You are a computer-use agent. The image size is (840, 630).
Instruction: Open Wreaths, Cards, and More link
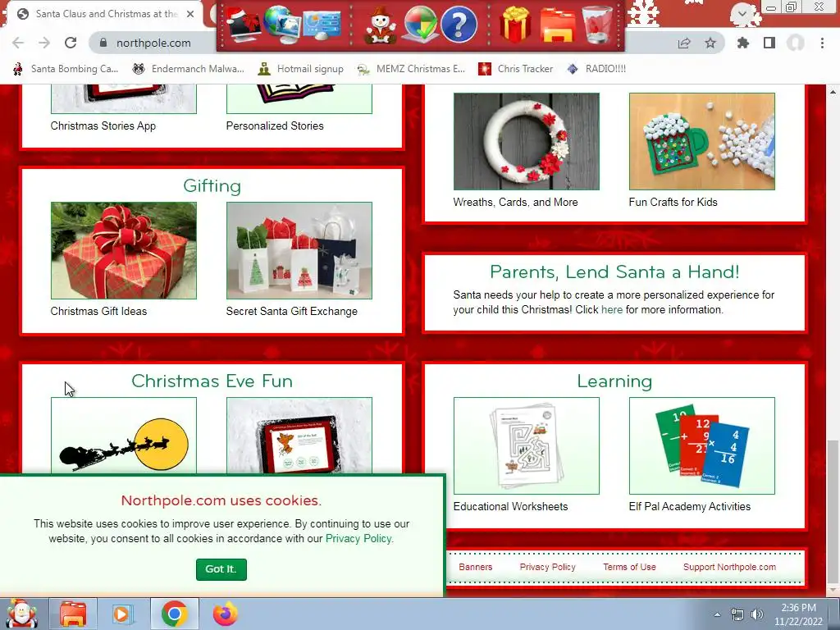pos(515,202)
